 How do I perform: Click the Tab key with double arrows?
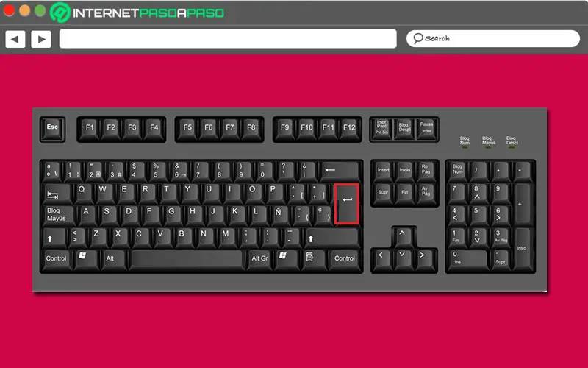point(57,194)
